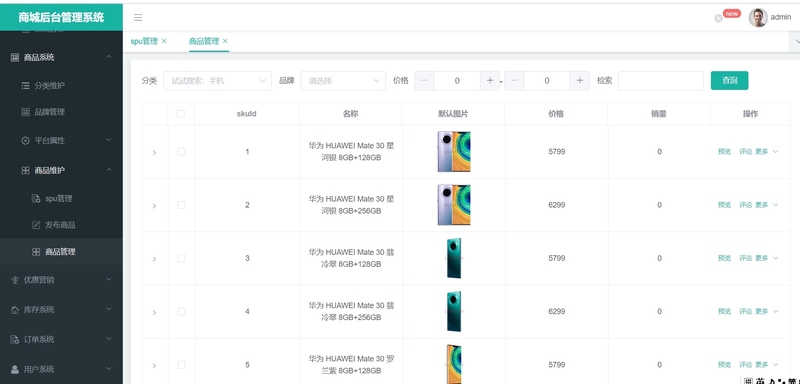Click the 订单系统 document icon
The width and height of the screenshot is (800, 384).
[15, 340]
